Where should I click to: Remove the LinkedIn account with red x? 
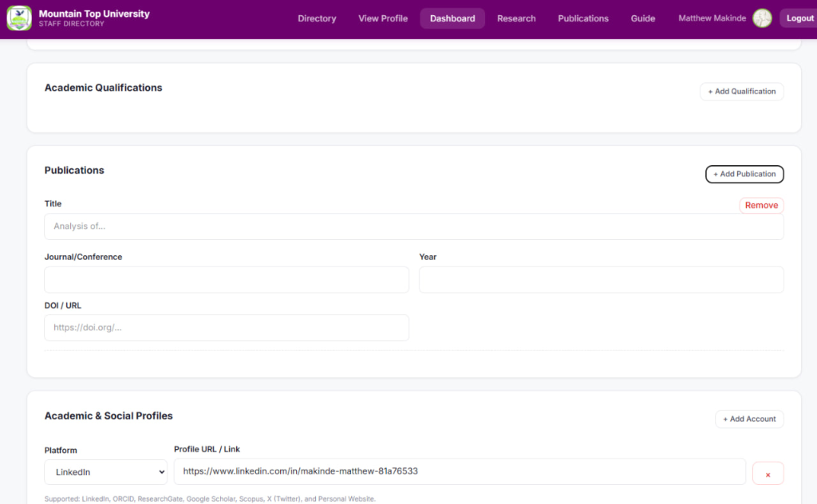768,474
